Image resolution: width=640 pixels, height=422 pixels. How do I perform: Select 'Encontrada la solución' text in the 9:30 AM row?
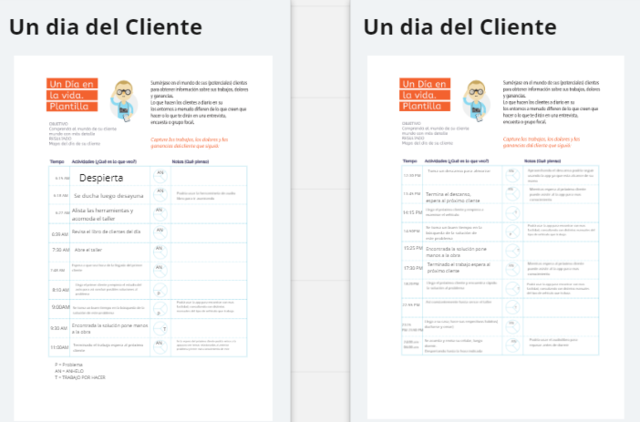[110, 329]
